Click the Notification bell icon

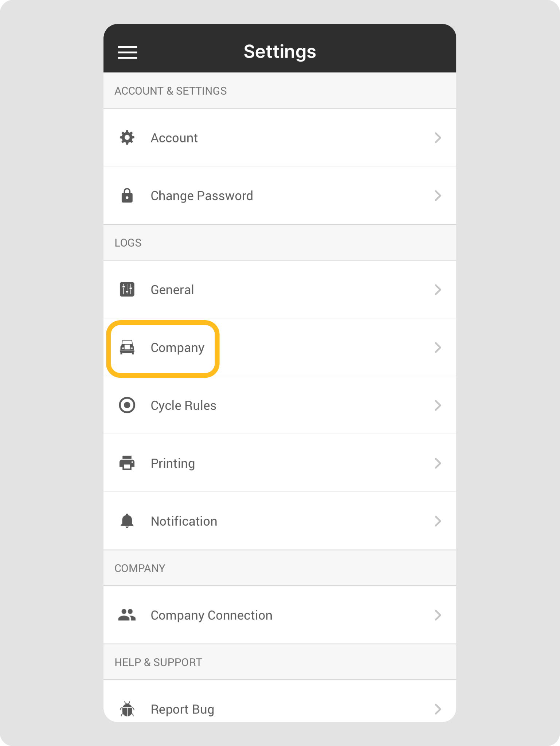coord(127,521)
